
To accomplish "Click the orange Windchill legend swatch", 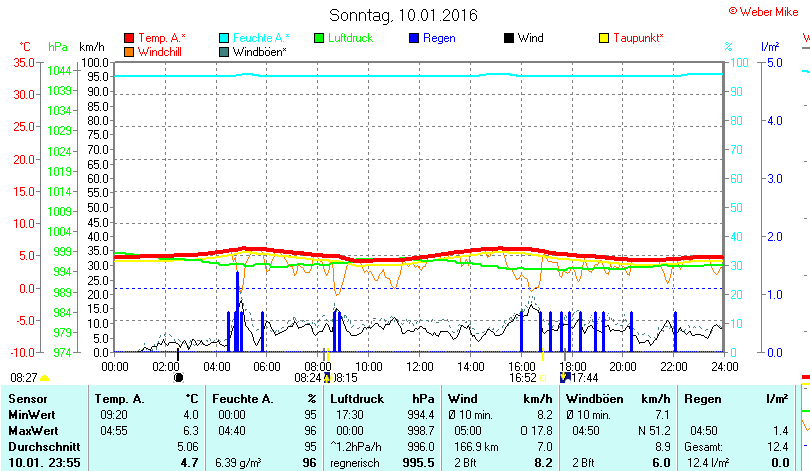I will click(x=129, y=52).
